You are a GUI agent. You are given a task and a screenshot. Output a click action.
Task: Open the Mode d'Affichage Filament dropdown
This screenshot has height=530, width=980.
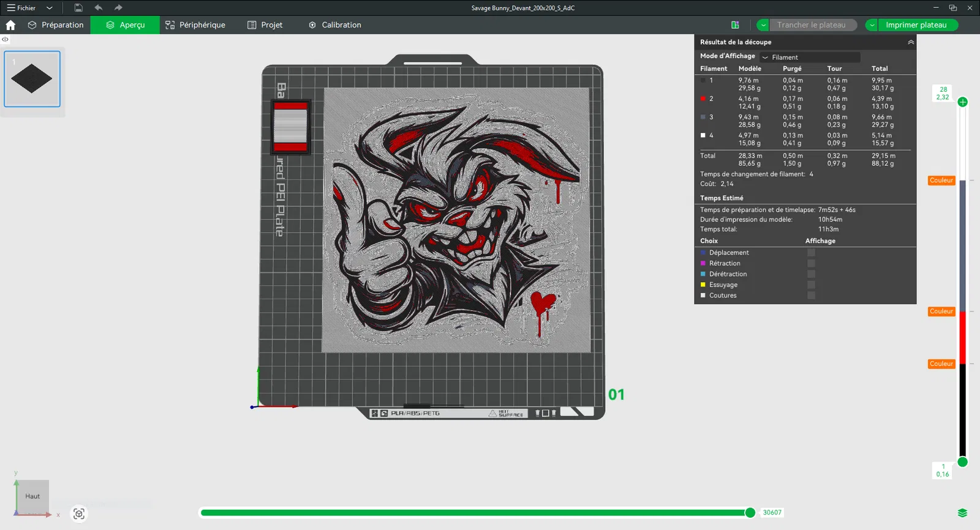[810, 57]
